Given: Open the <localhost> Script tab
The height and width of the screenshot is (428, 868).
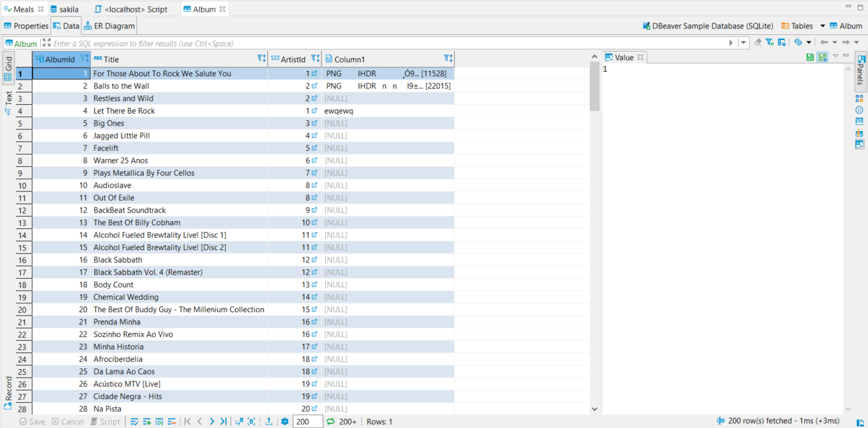Looking at the screenshot, I should tap(131, 9).
